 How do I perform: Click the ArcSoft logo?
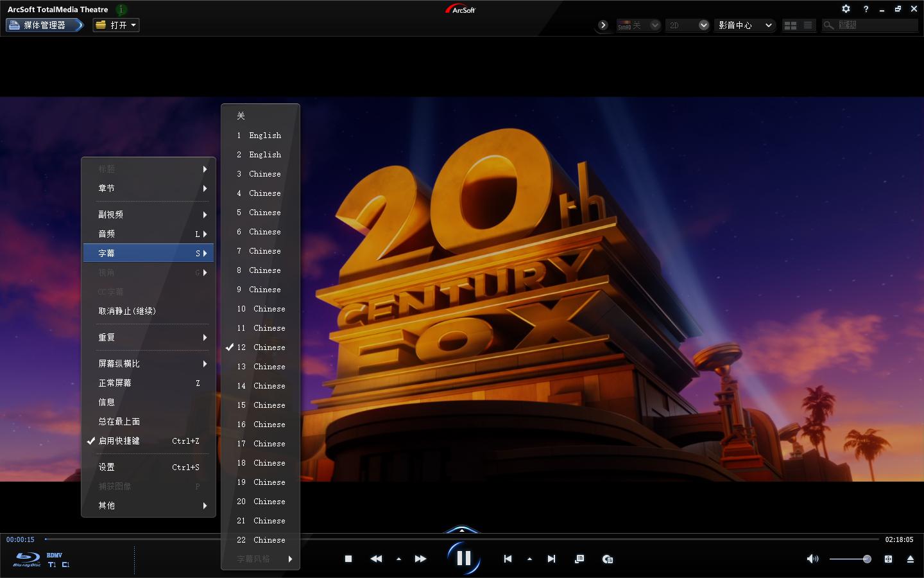(x=461, y=9)
